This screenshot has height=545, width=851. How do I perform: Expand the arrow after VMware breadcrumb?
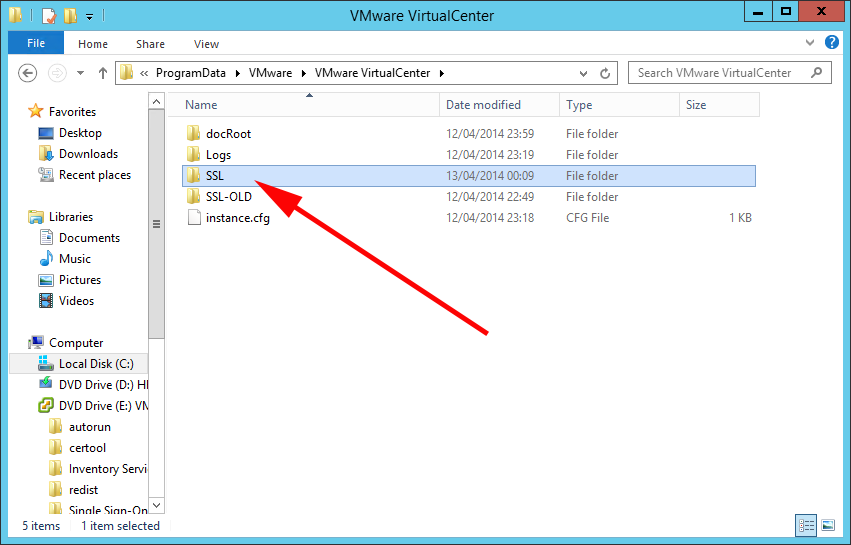[x=303, y=73]
